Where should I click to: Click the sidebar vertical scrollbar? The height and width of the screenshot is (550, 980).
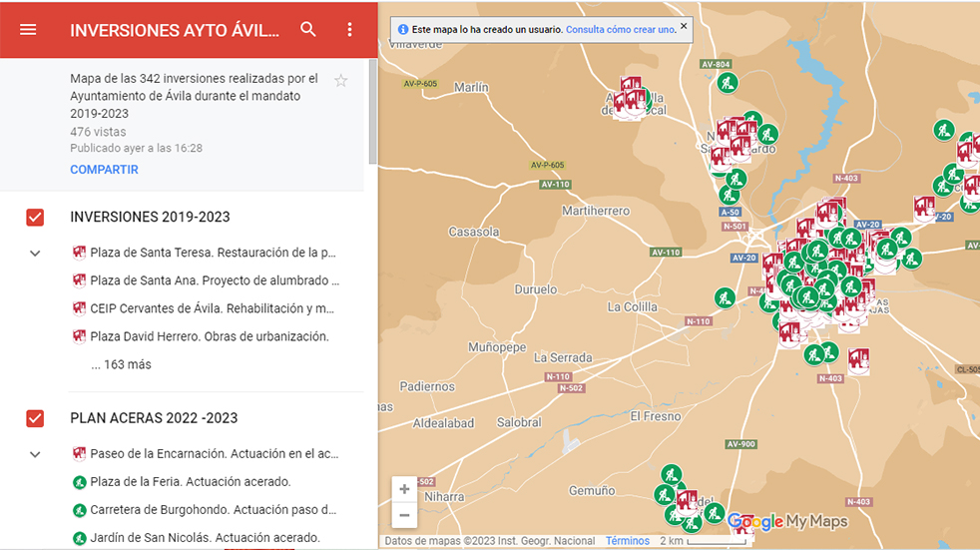(373, 110)
